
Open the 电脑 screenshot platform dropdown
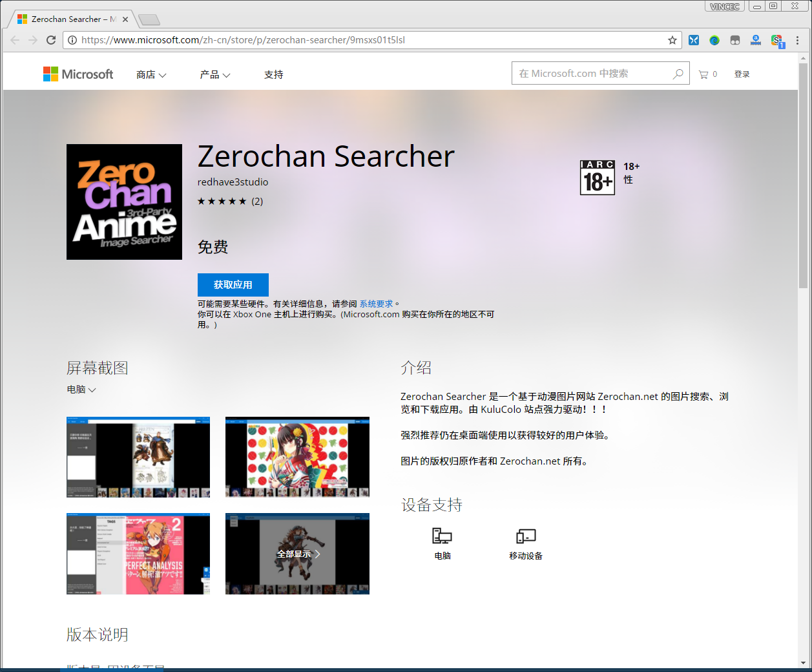click(81, 390)
